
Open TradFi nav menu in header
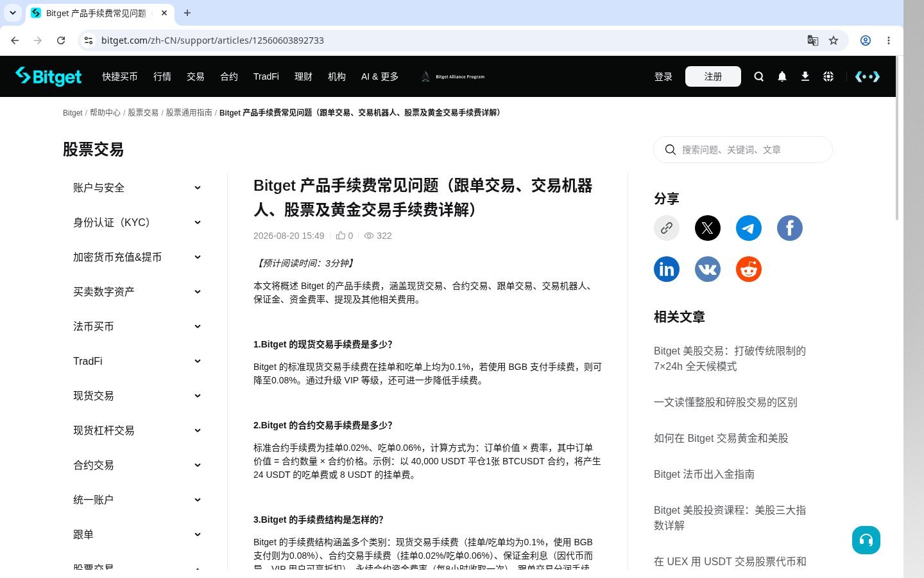(266, 76)
